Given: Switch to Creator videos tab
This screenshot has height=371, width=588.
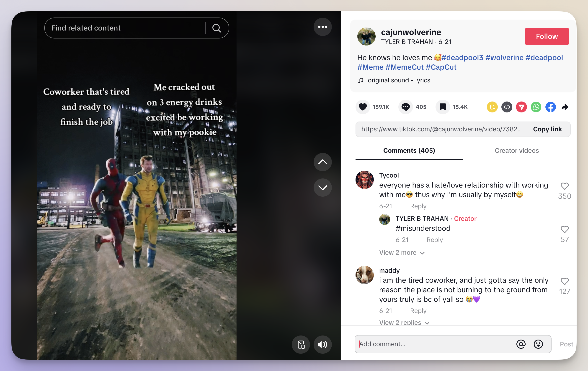Looking at the screenshot, I should [x=516, y=150].
